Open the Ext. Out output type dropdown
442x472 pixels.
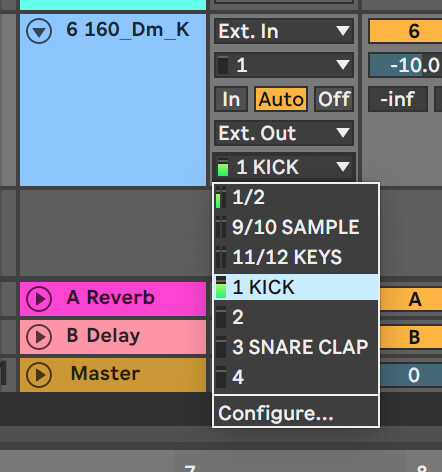tap(284, 133)
